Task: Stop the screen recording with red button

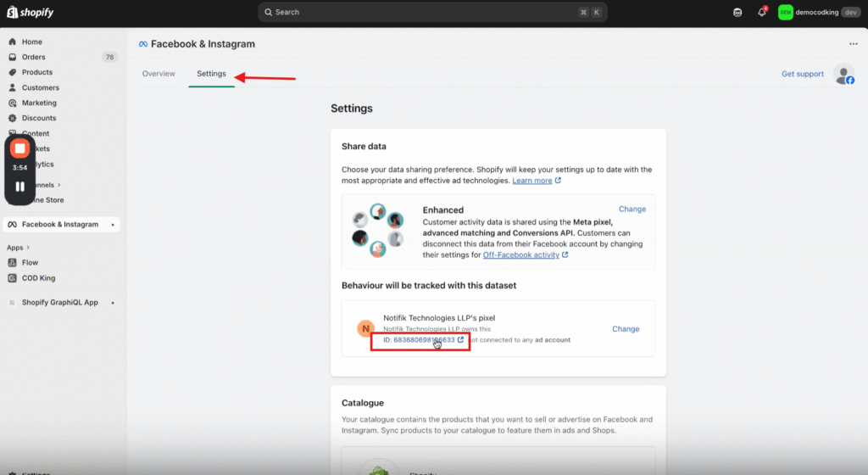Action: point(20,149)
